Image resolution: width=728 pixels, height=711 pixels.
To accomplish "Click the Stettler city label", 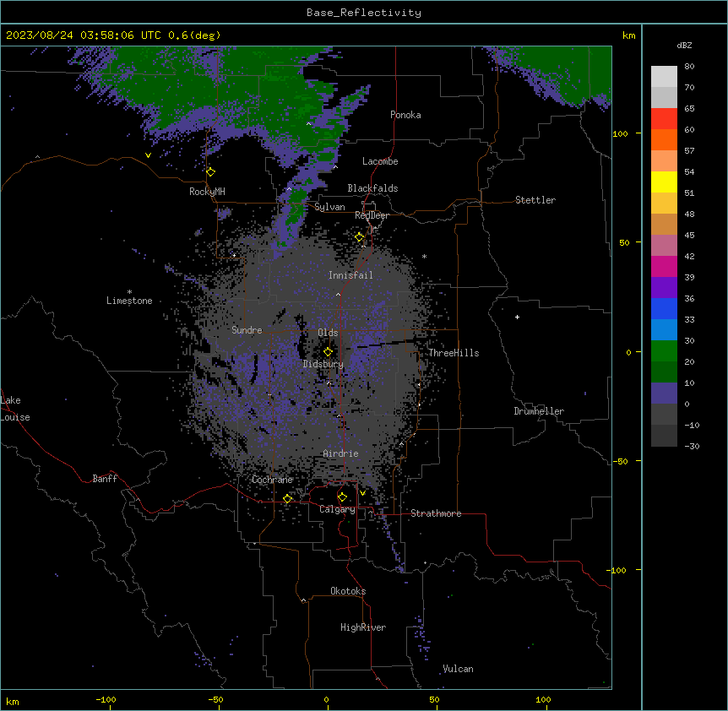I will click(x=535, y=200).
